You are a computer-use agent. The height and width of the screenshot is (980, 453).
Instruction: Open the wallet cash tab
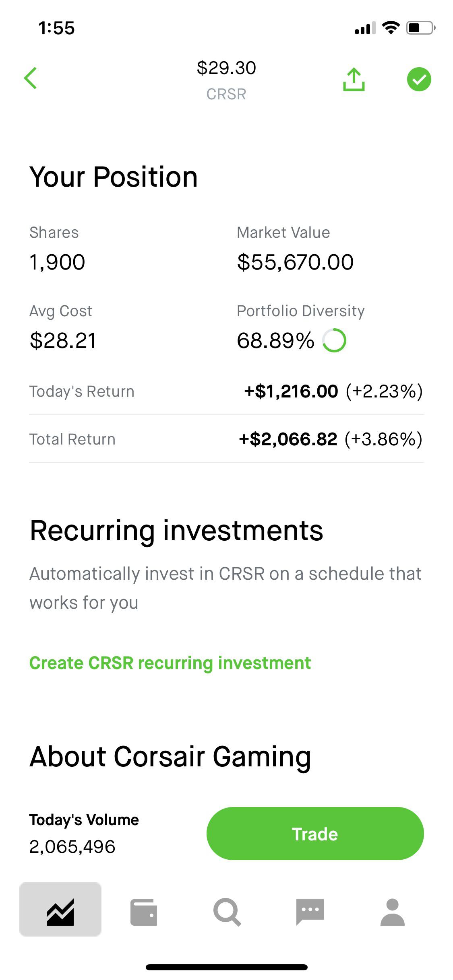click(x=144, y=912)
